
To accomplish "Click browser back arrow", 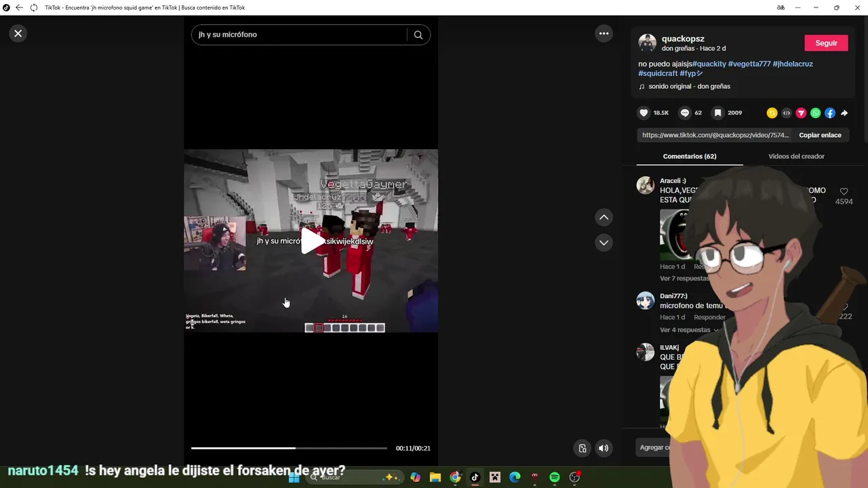I will [x=19, y=7].
